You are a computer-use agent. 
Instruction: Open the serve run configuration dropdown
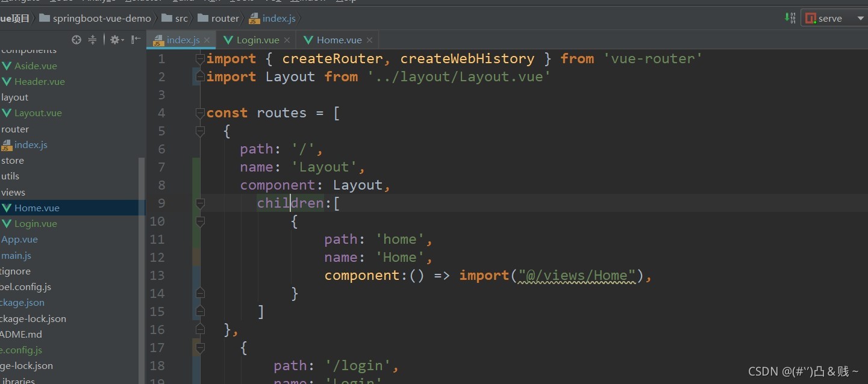pyautogui.click(x=835, y=18)
